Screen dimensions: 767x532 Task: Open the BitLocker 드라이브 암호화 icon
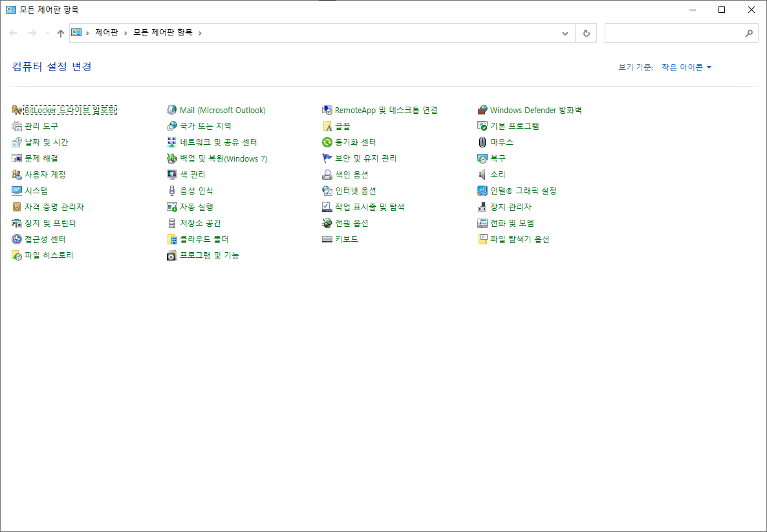pyautogui.click(x=17, y=110)
